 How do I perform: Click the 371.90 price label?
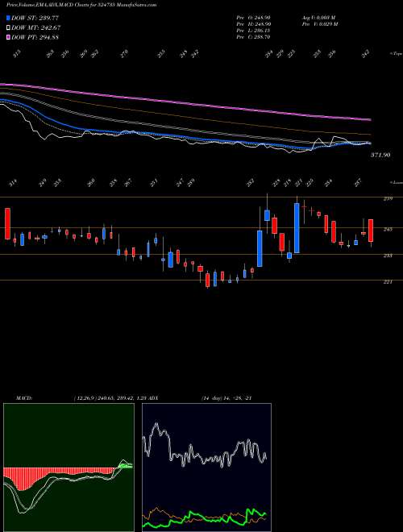coord(380,155)
